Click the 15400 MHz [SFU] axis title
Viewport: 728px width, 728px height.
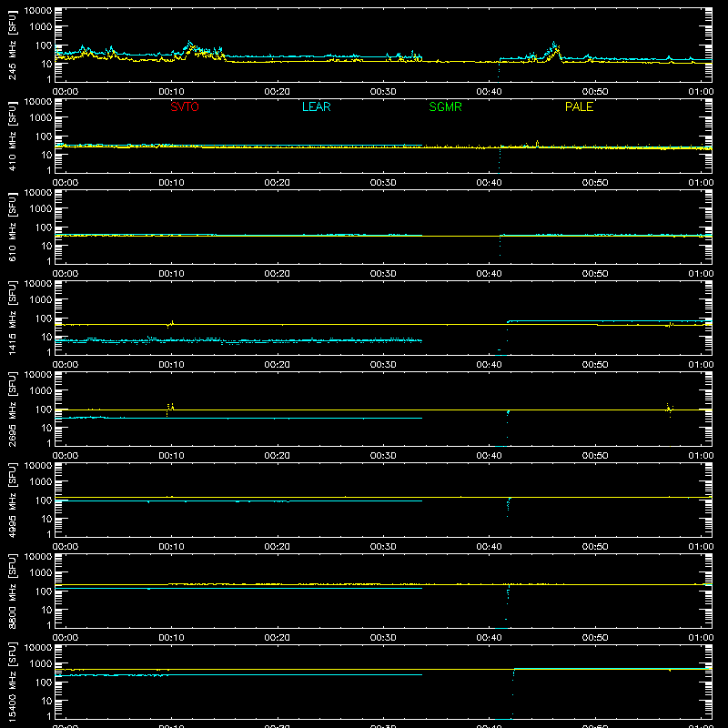12,682
